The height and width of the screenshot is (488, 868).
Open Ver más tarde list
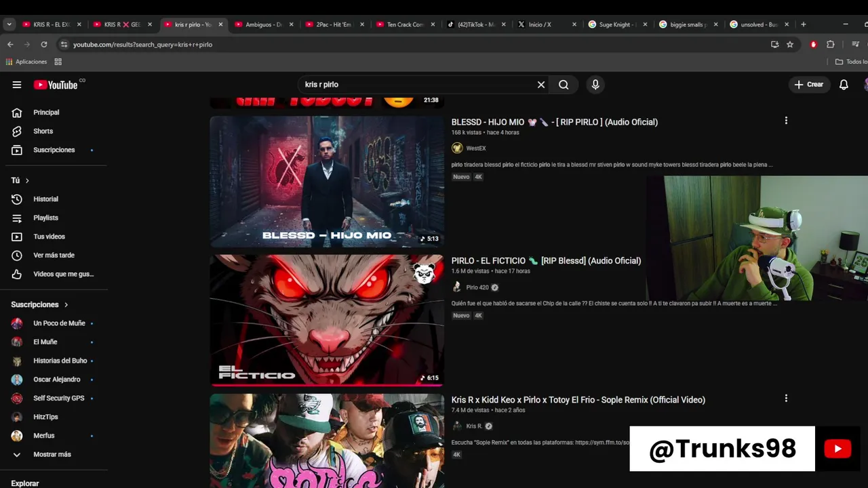54,255
